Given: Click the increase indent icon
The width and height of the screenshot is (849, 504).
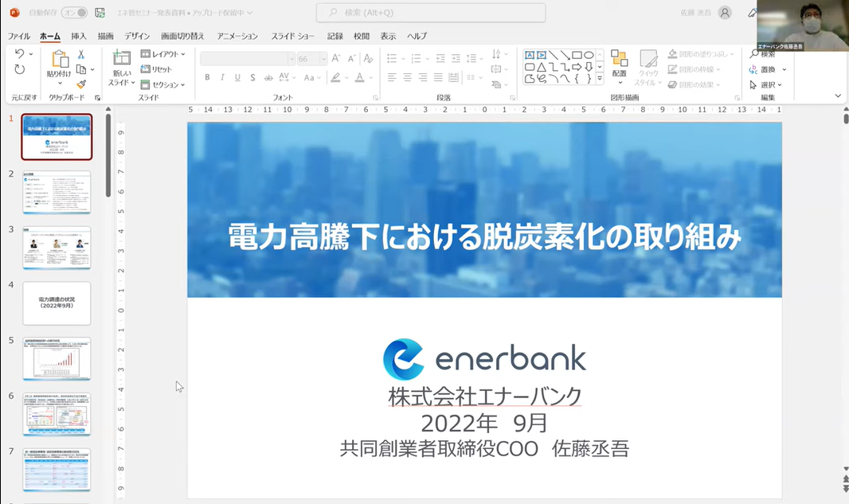Looking at the screenshot, I should point(456,58).
